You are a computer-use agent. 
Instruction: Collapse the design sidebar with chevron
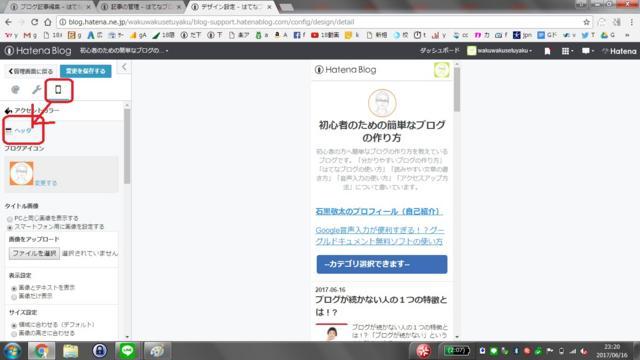(x=124, y=67)
